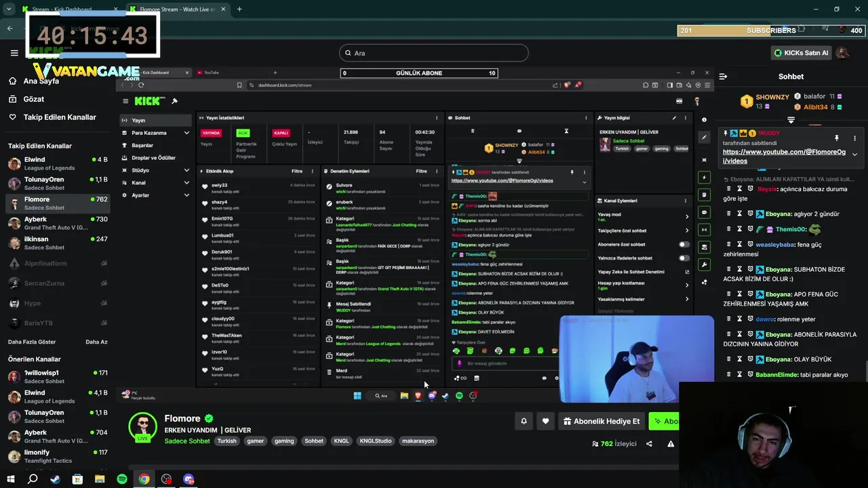868x488 pixels.
Task: Follow Flomore with the heart button
Action: (x=545, y=421)
